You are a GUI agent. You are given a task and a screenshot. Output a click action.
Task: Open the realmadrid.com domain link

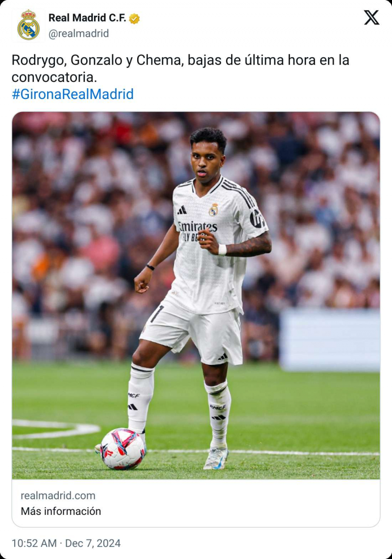[58, 495]
